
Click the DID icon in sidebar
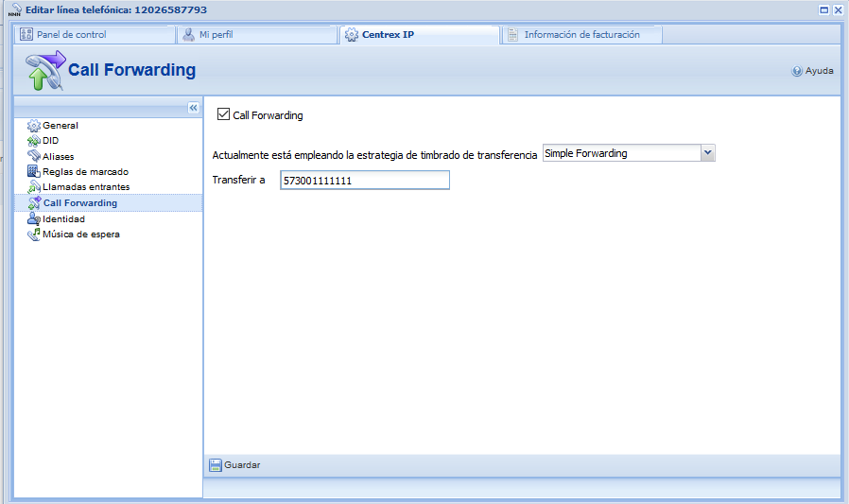34,141
